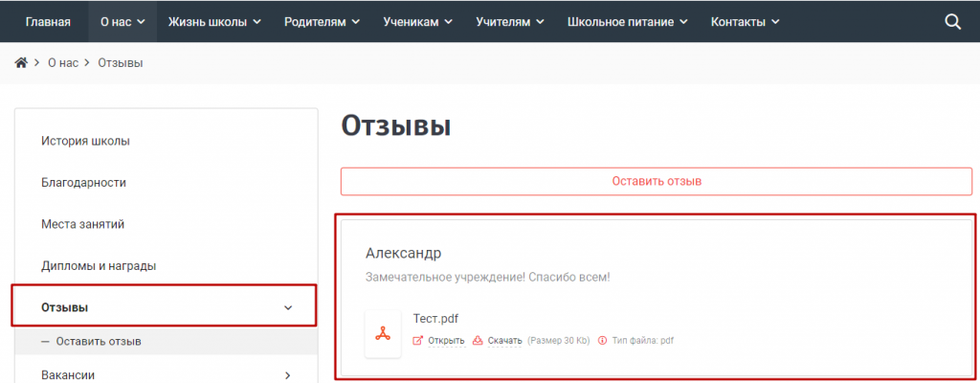Expand the О нас dropdown menu
Image resolution: width=980 pixels, height=383 pixels.
tap(122, 21)
